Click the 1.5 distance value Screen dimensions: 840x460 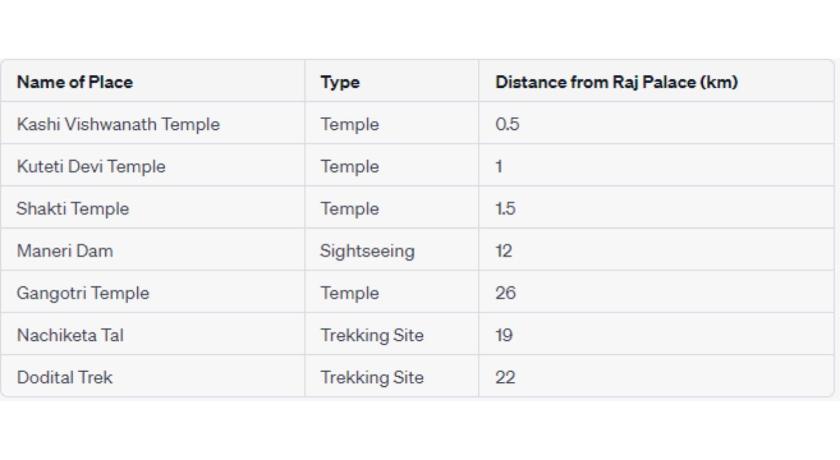[x=505, y=208]
